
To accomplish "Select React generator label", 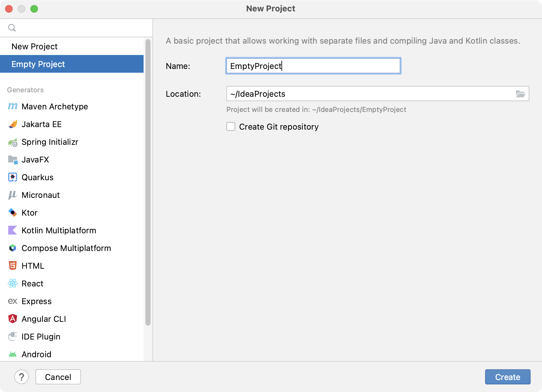I will coord(32,284).
